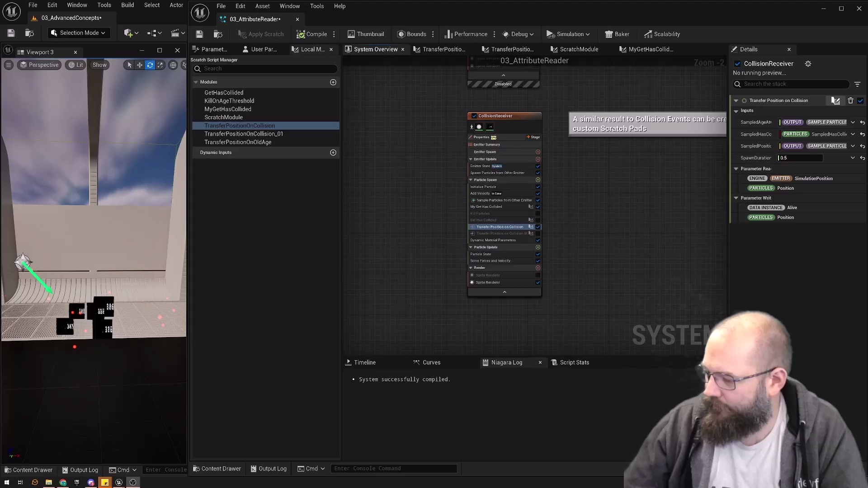Viewport: 868px width, 488px height.
Task: Open the Asset menu
Action: [x=262, y=6]
